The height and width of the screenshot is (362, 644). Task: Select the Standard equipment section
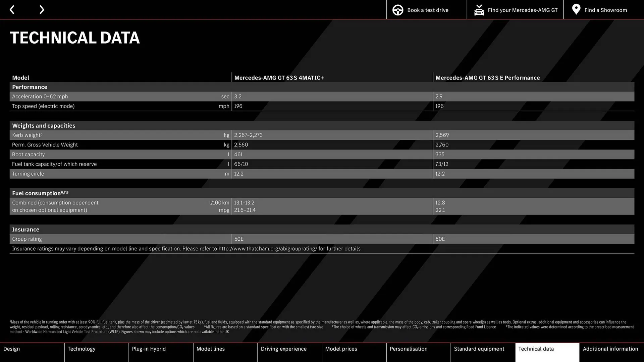(x=479, y=349)
